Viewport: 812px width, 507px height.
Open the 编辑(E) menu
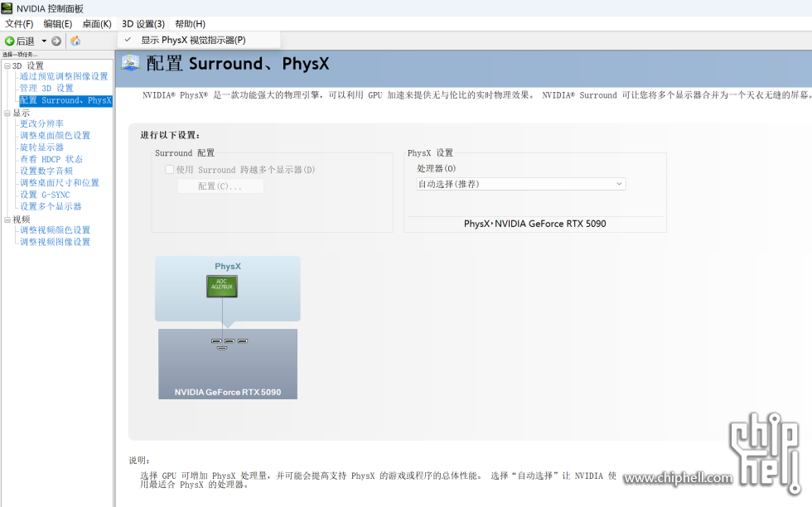(57, 24)
